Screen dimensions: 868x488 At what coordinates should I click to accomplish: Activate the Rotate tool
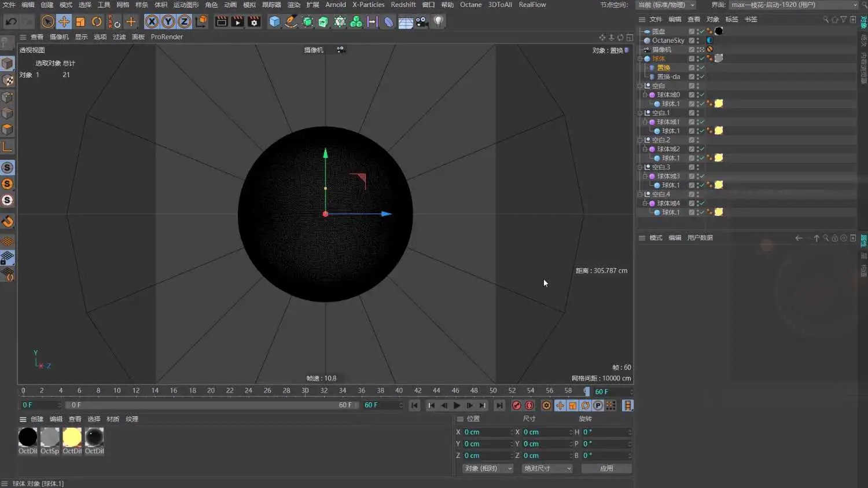[97, 22]
